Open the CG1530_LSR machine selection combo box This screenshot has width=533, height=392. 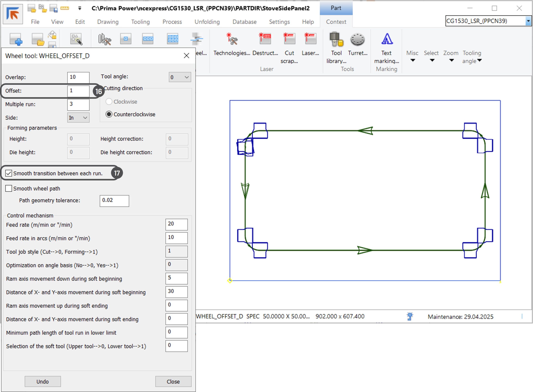528,21
